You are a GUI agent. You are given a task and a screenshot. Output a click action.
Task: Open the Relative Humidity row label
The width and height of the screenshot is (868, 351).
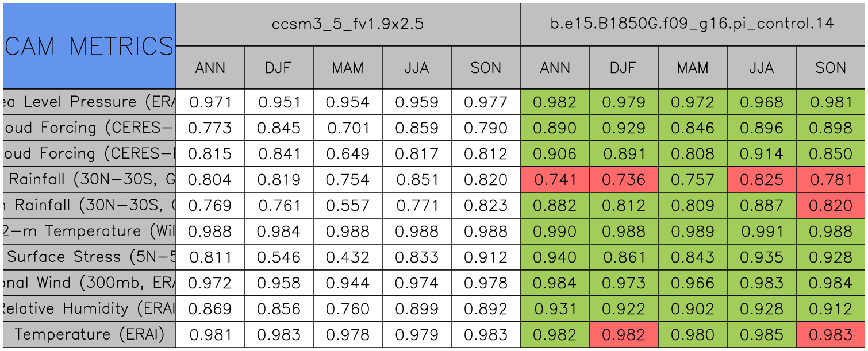(x=89, y=309)
